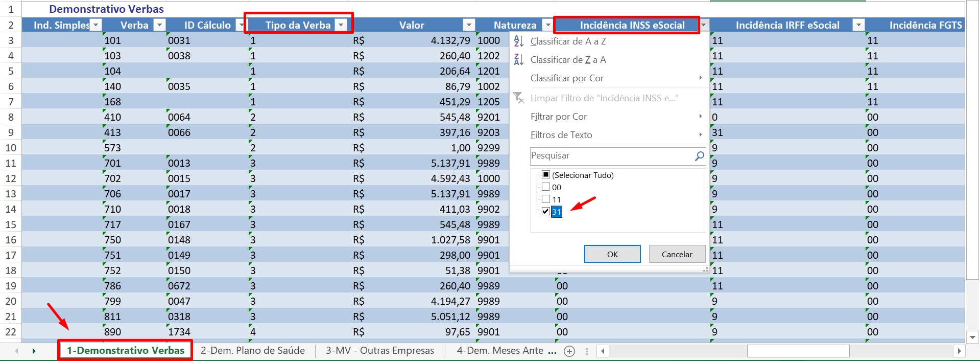
Task: Open Verba column filter dropdown
Action: [159, 25]
